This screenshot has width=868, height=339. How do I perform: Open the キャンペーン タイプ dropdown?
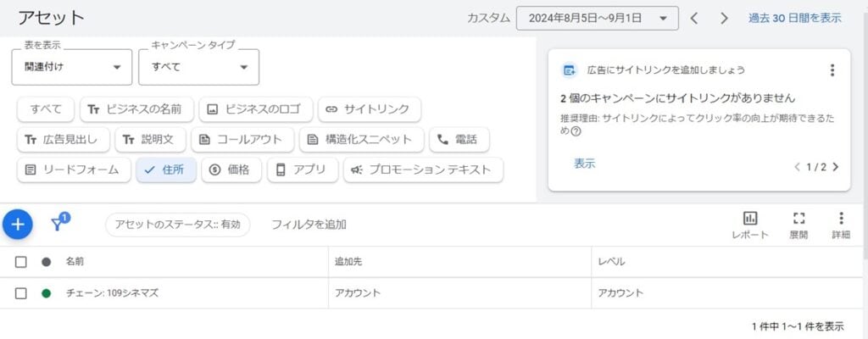[x=198, y=67]
